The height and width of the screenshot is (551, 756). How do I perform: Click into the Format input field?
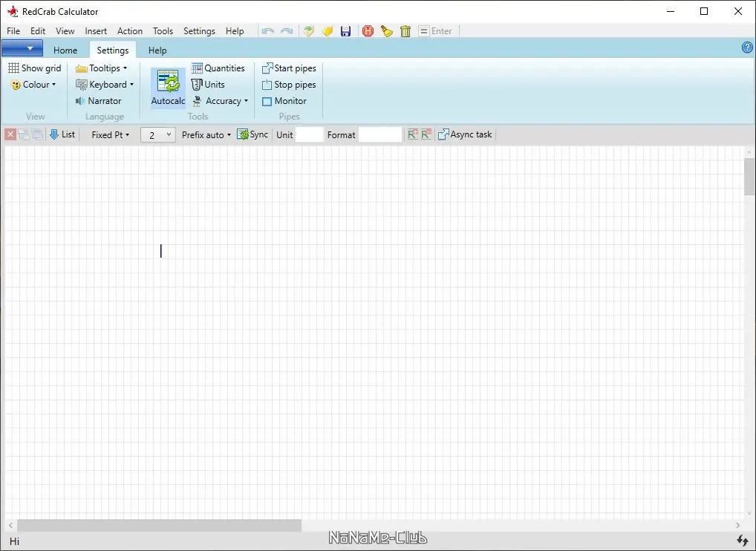(x=380, y=135)
